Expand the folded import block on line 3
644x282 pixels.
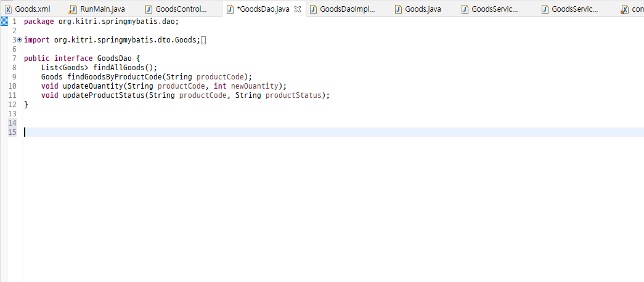tap(19, 40)
